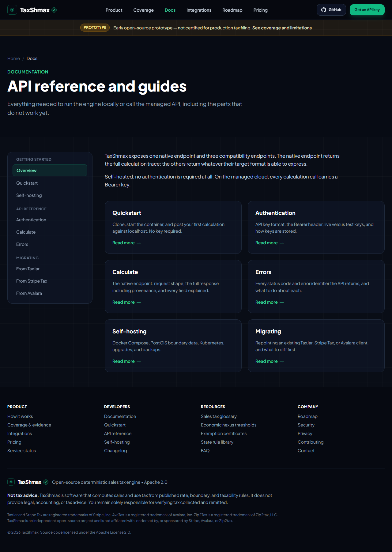Open Changelog footer link
This screenshot has height=552, width=392.
click(115, 451)
